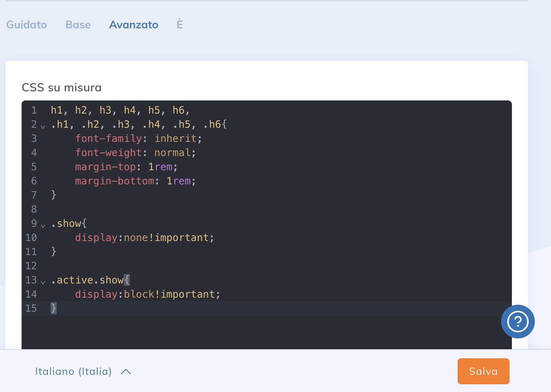Viewport: 551px width, 392px height.
Task: Collapse the .active.show fold at line 13
Action: [x=43, y=282]
